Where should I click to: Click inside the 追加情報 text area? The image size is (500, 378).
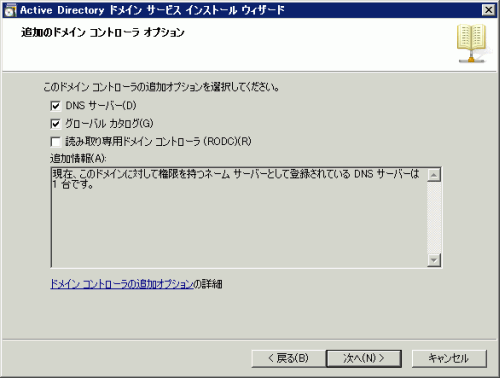point(239,217)
